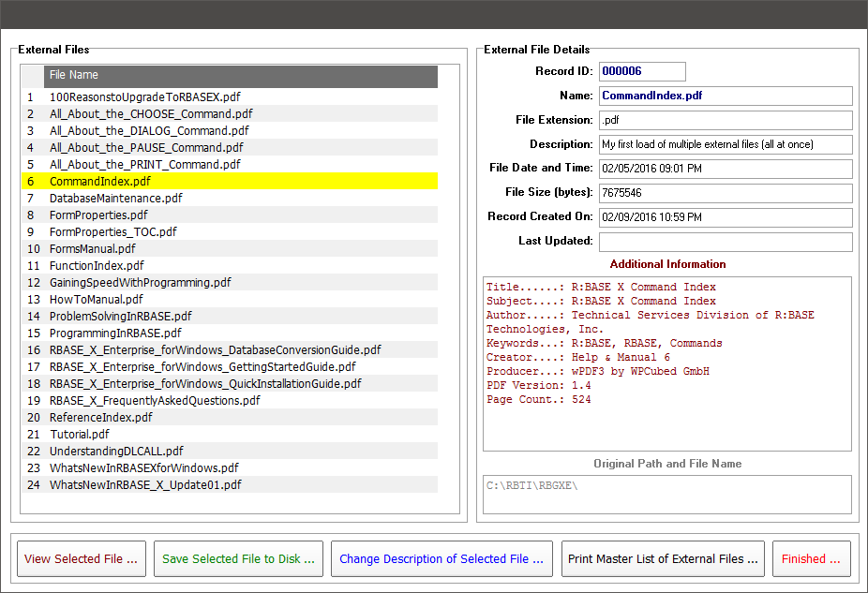Click the empty Last Updated field
Viewport: 868px width, 593px height.
(725, 242)
